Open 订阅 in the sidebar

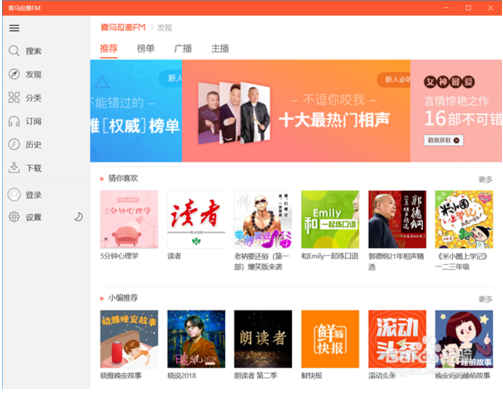[34, 121]
